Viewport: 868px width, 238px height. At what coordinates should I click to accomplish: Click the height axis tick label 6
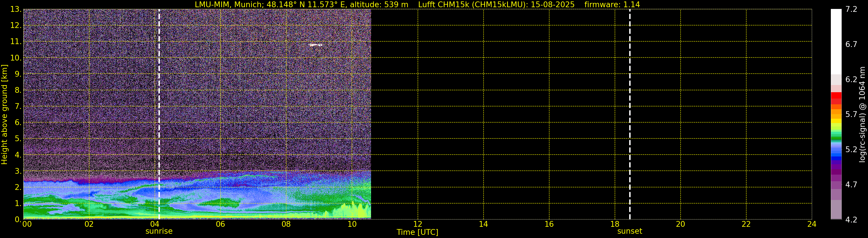click(x=18, y=122)
